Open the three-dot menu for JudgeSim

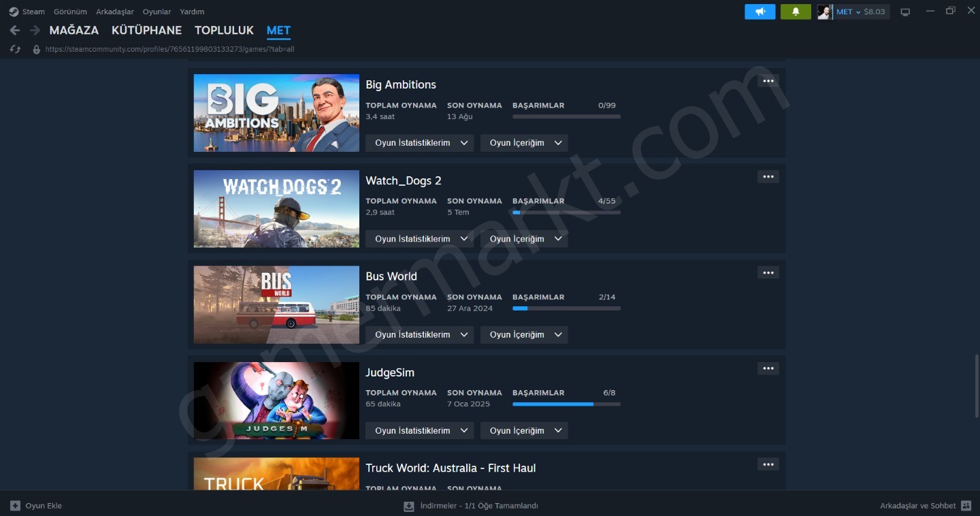(x=768, y=368)
